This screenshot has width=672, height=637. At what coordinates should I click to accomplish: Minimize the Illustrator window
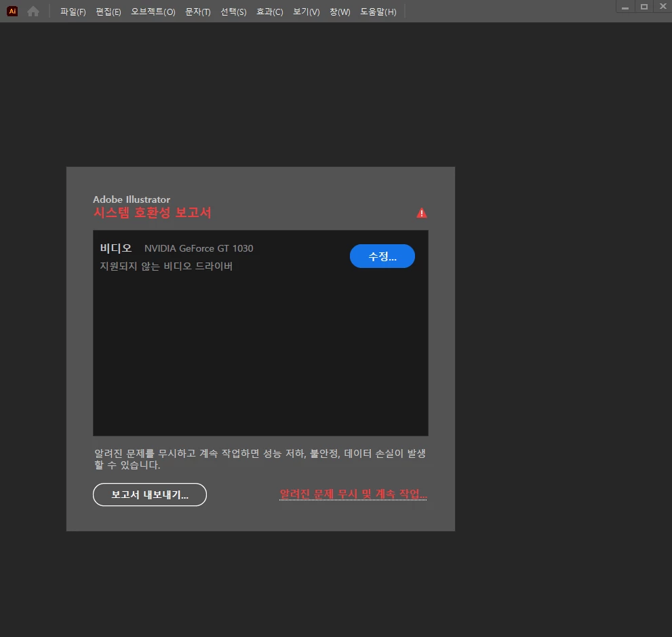[625, 7]
